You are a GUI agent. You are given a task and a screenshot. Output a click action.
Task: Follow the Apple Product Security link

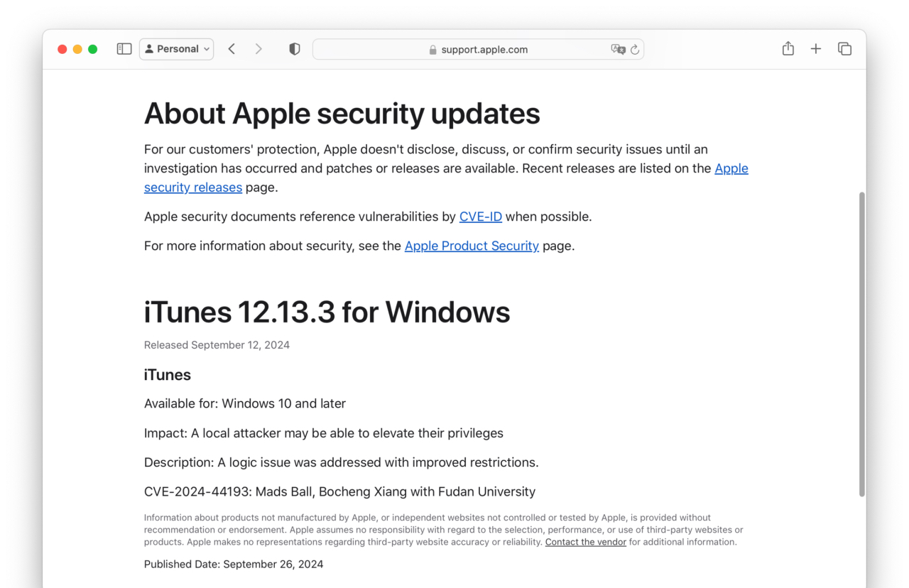pyautogui.click(x=472, y=246)
